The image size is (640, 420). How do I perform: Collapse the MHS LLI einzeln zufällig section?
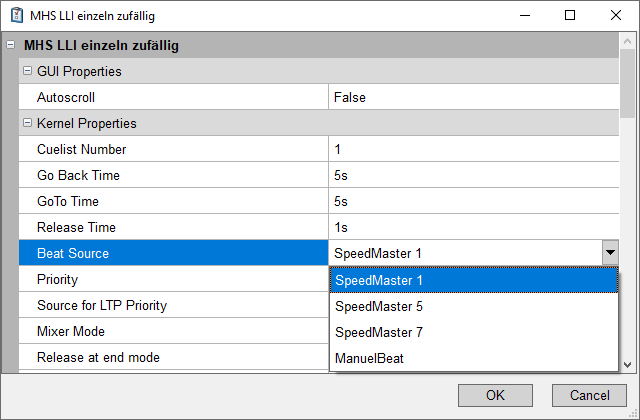click(10, 46)
